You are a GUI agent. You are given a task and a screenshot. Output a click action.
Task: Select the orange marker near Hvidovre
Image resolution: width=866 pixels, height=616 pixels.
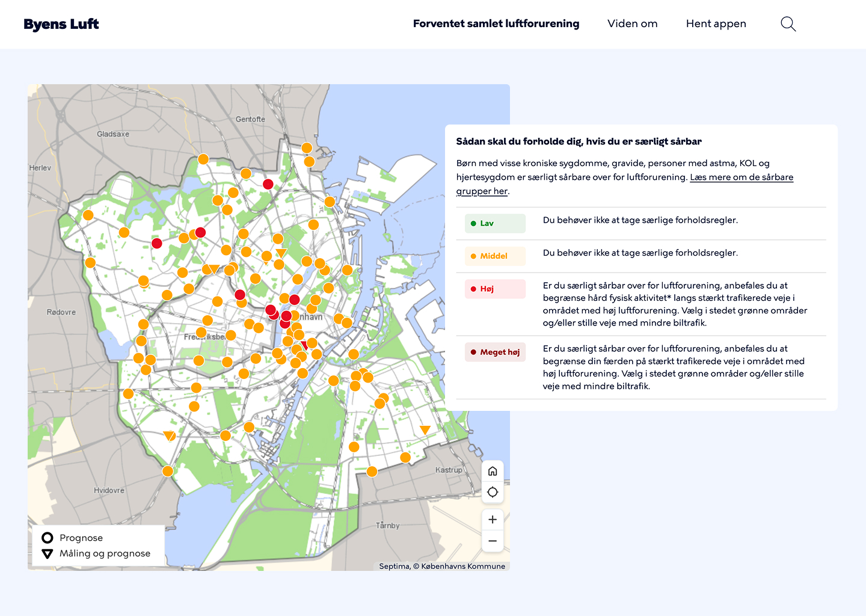click(x=168, y=471)
